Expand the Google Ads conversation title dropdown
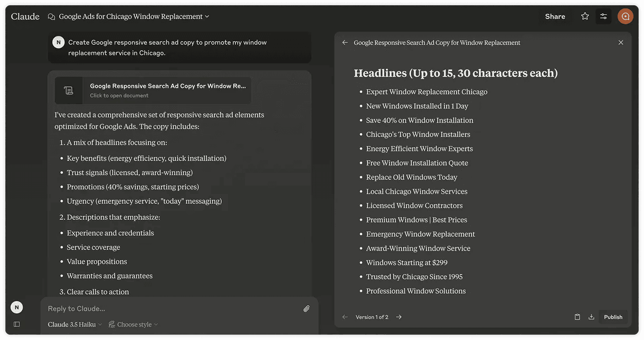The image size is (644, 340). (134, 16)
